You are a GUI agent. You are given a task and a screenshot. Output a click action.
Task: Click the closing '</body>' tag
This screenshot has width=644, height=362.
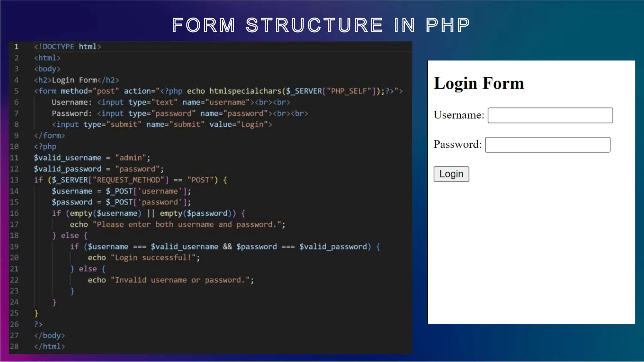(x=49, y=336)
